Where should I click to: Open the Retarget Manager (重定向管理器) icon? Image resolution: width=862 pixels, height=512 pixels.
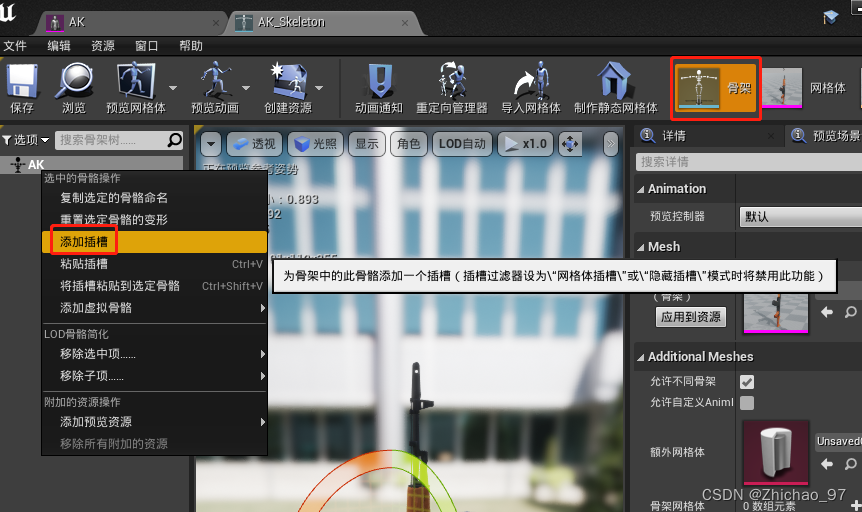[452, 80]
